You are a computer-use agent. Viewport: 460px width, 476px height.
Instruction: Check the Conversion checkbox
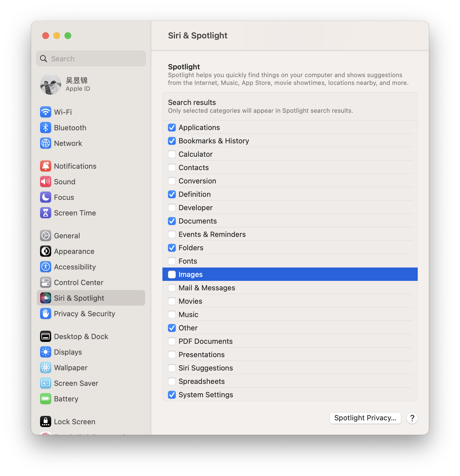tap(172, 181)
